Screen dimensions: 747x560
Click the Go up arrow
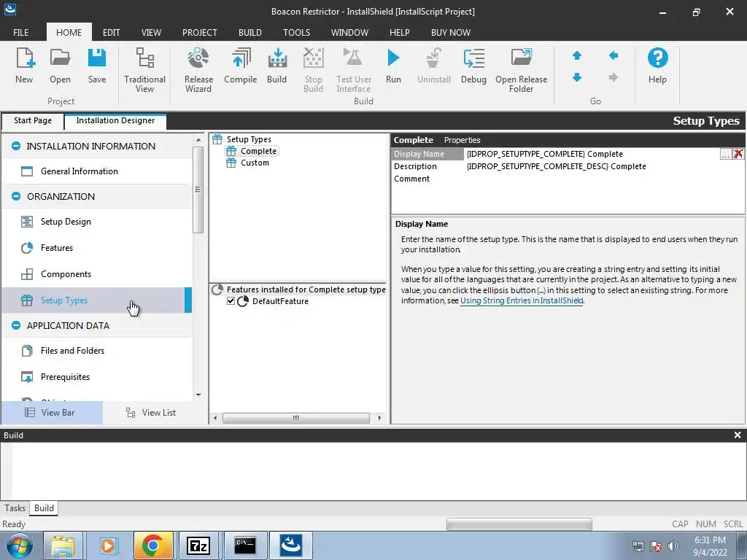[577, 55]
